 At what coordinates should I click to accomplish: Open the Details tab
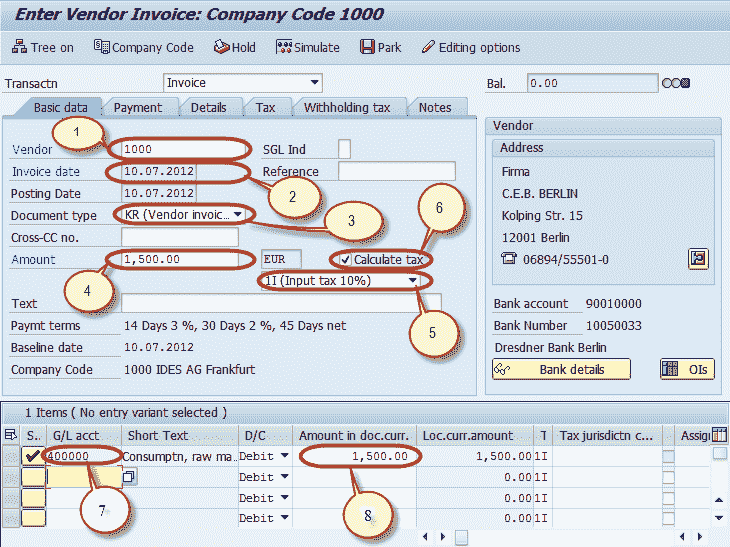(x=209, y=108)
